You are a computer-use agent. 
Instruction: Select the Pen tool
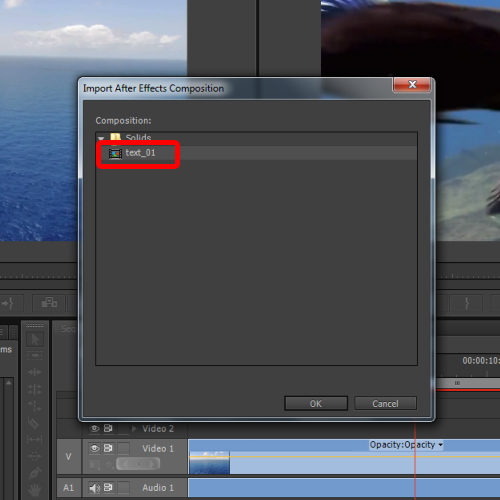(35, 473)
